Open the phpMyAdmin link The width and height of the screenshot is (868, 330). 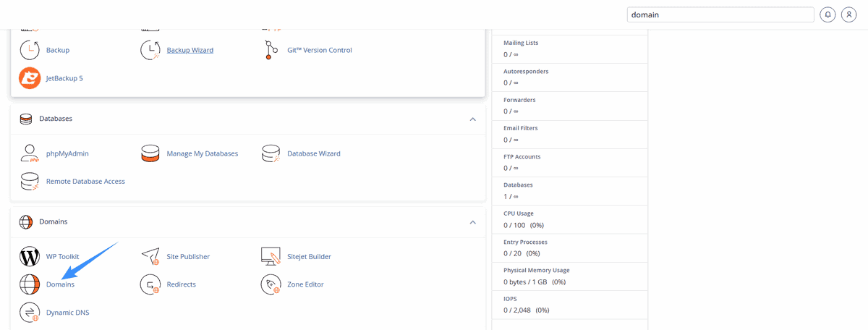tap(67, 153)
